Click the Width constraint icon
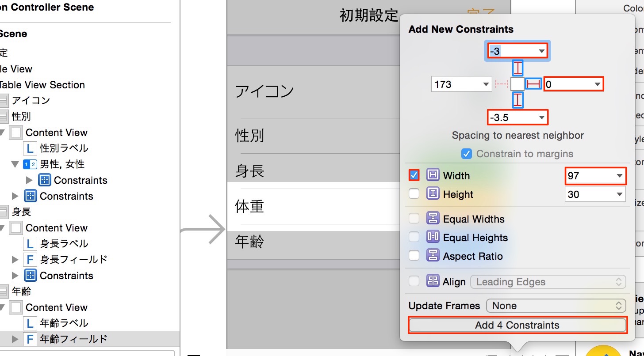Viewport: 644px width, 356px height. coord(433,175)
